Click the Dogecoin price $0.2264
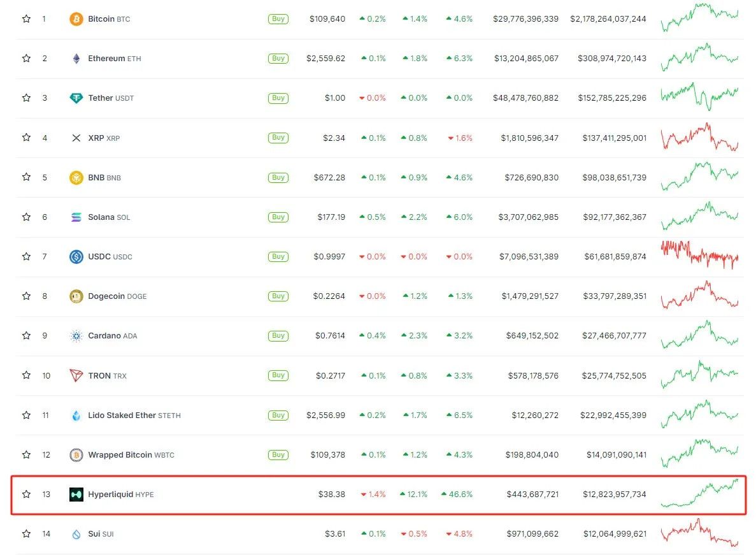Screen dimensions: 756x557 329,296
